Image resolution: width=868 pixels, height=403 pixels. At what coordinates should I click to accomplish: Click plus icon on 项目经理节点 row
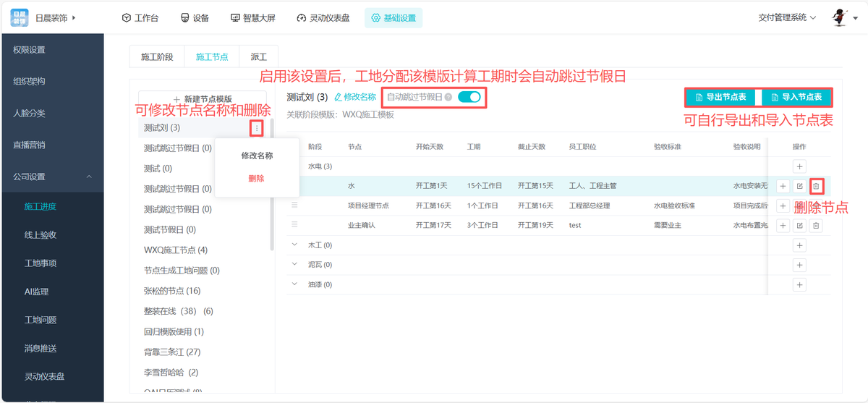point(783,206)
